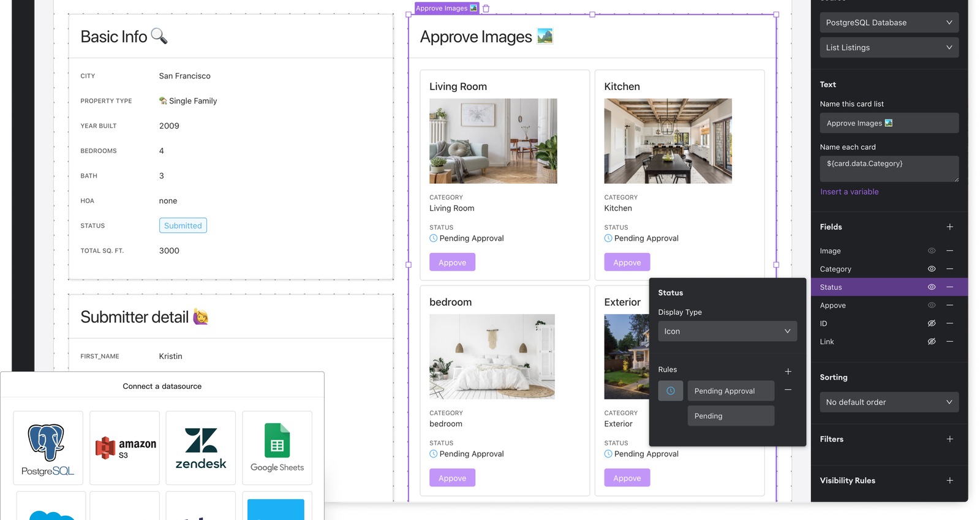Click the Name this card list field
The image size is (980, 520).
tap(889, 123)
